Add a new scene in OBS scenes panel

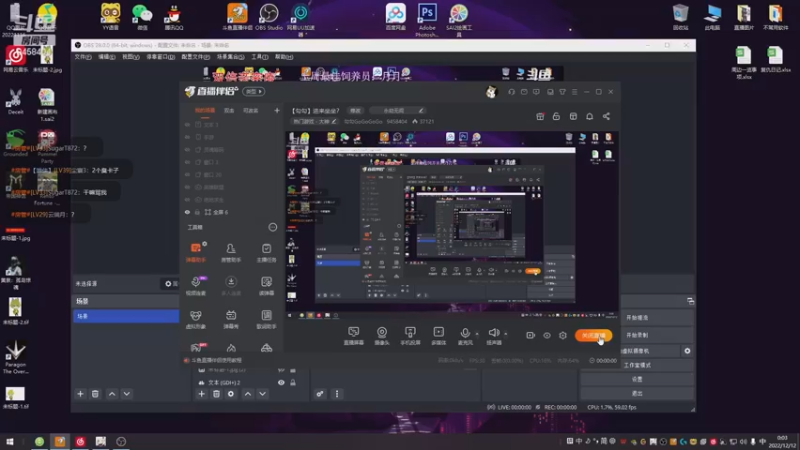point(80,394)
